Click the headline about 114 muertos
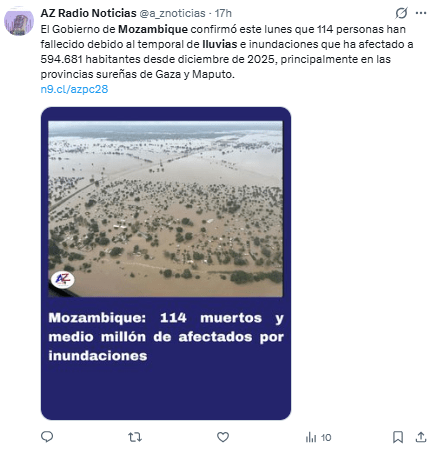The height and width of the screenshot is (454, 436). coord(166,336)
